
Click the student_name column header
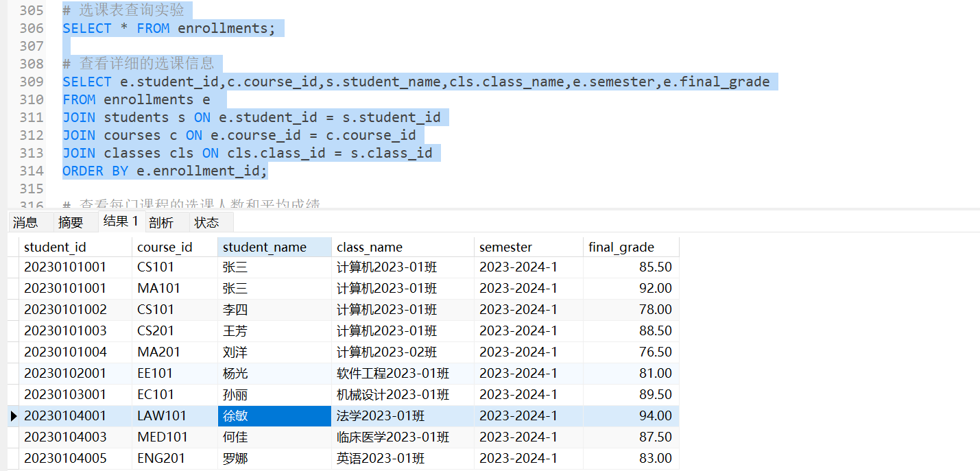coord(274,247)
